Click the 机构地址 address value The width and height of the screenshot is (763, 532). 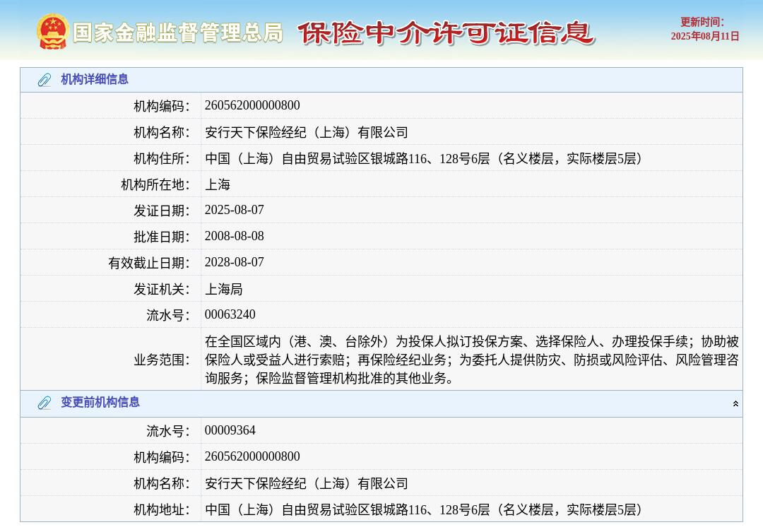click(424, 509)
